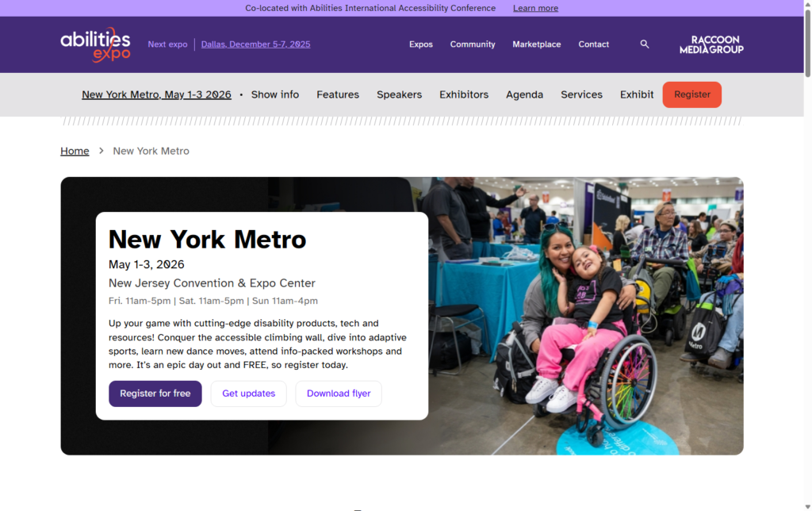Screen dimensions: 812x511
Task: Open the Community menu
Action: [473, 44]
